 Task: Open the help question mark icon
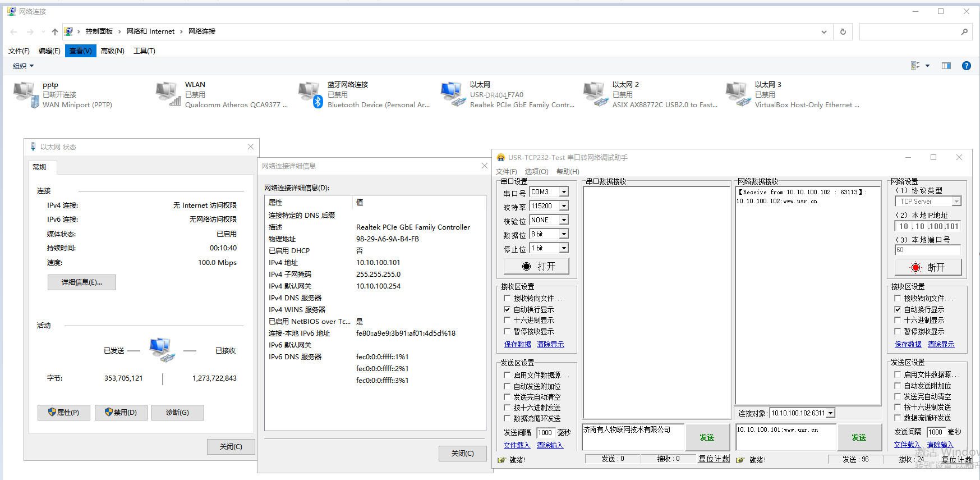pyautogui.click(x=966, y=66)
